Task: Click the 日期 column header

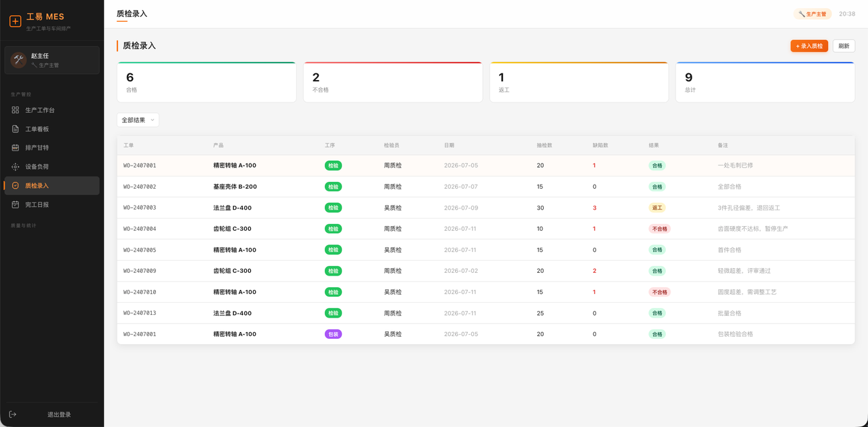Action: coord(449,145)
